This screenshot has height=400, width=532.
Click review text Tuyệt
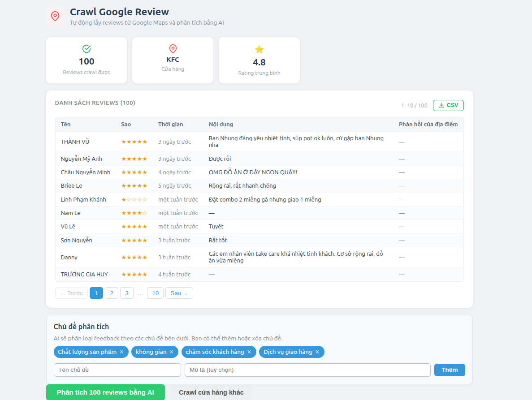(x=216, y=227)
